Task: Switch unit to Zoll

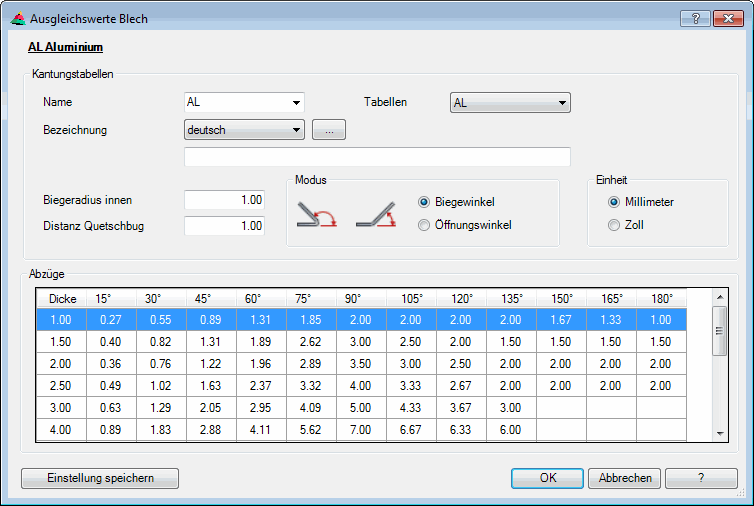Action: (614, 225)
